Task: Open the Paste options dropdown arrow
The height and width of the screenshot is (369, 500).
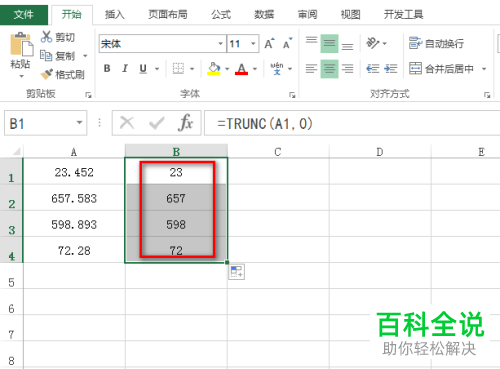Action: tap(21, 76)
